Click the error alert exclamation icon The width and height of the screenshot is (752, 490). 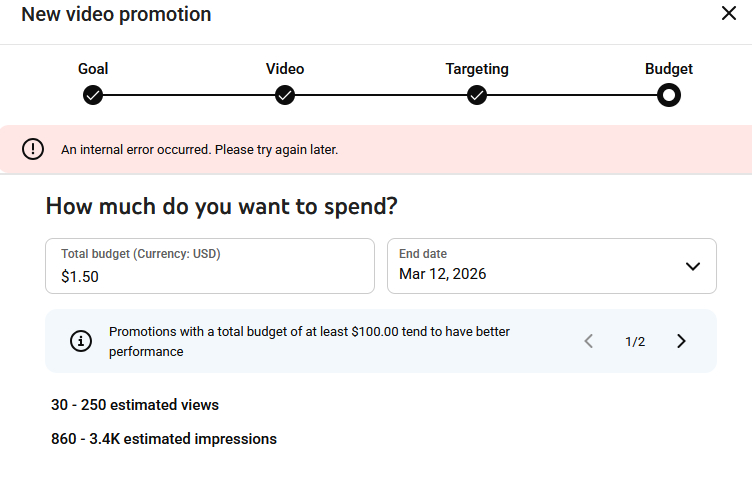[x=33, y=150]
